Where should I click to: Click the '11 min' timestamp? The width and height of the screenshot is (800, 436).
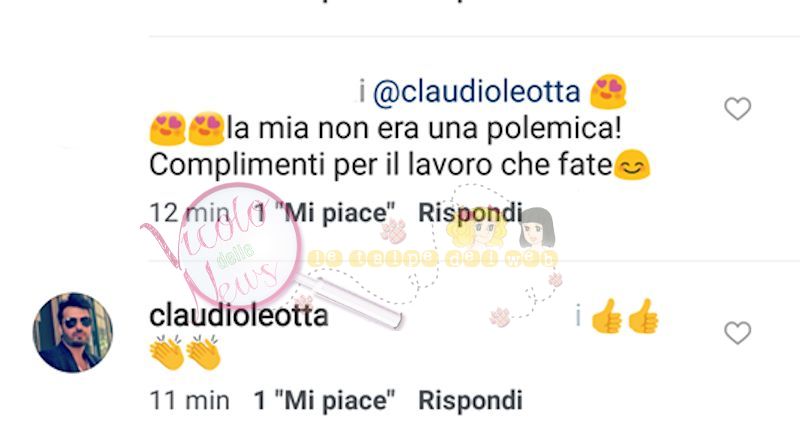coord(189,400)
